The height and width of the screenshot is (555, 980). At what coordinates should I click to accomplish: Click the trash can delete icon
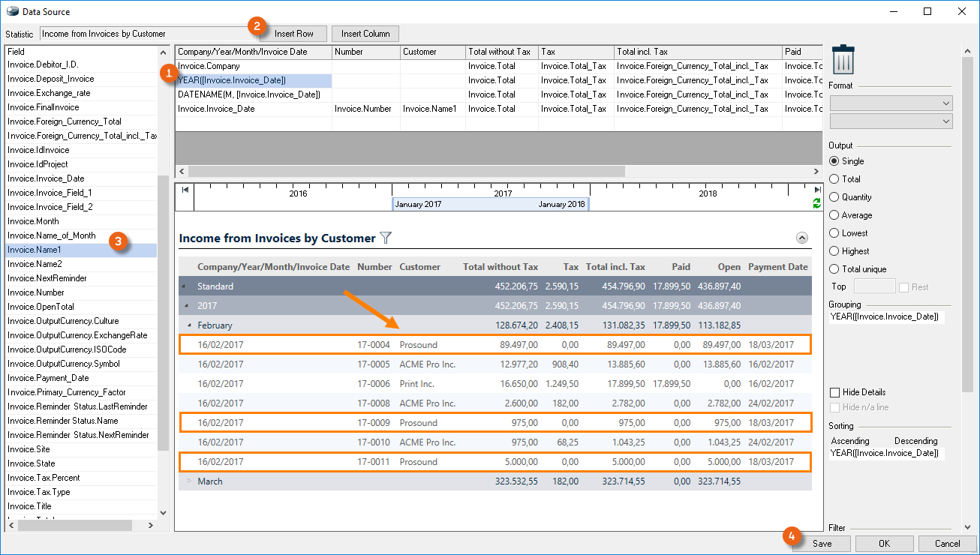point(843,59)
